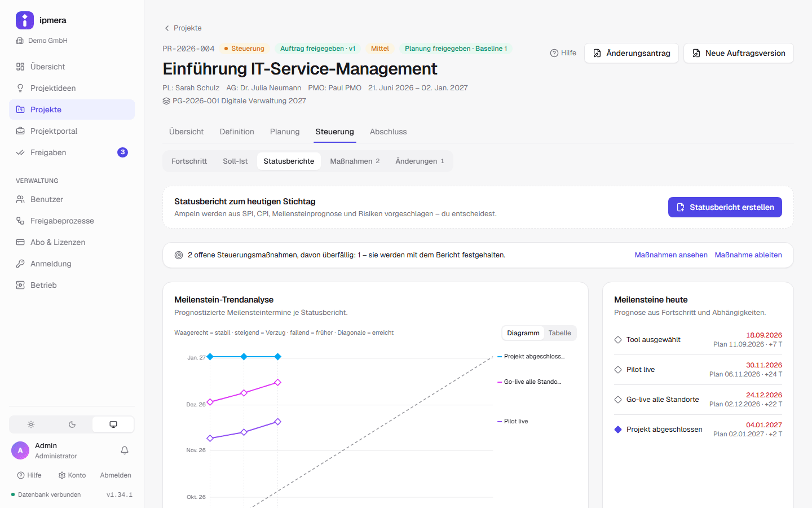The image size is (812, 508).
Task: Click the Freigabeprozesse workflow icon
Action: 20,221
